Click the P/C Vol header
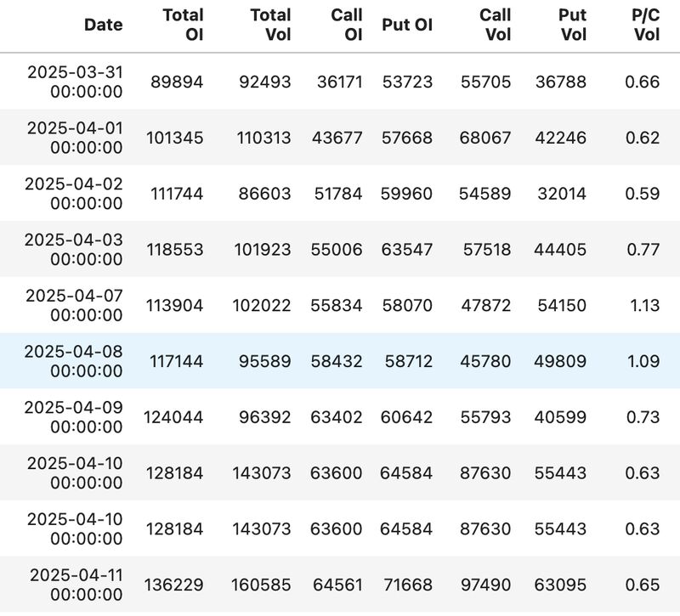 [x=646, y=25]
